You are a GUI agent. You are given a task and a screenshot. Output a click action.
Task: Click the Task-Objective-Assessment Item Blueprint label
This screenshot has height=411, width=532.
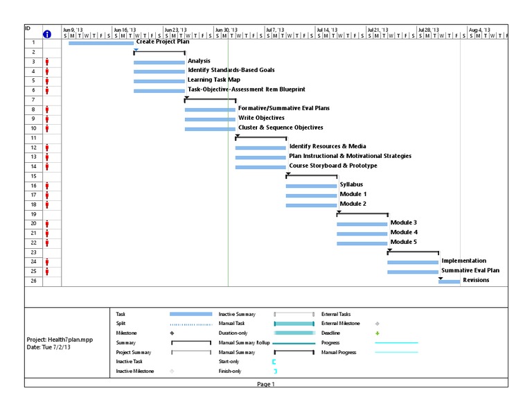(247, 89)
